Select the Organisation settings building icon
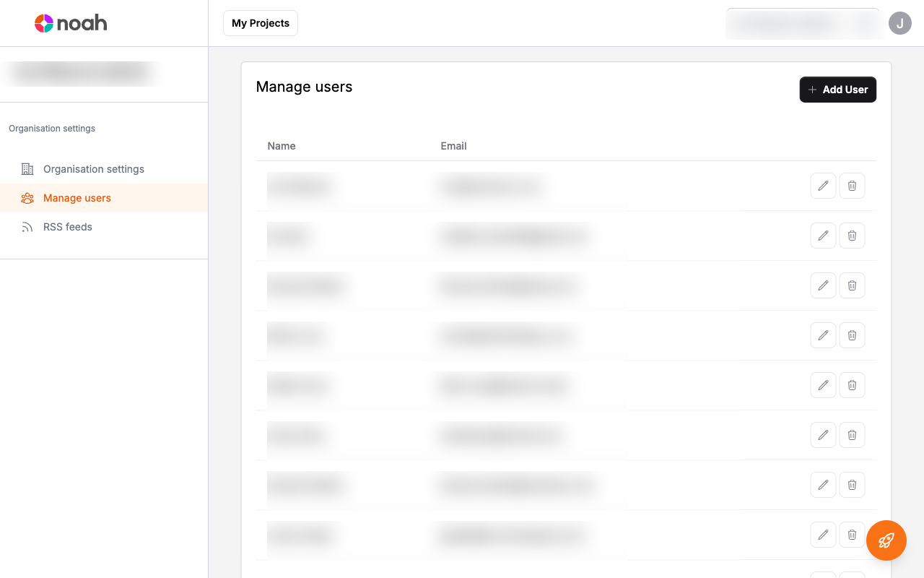 pos(27,168)
